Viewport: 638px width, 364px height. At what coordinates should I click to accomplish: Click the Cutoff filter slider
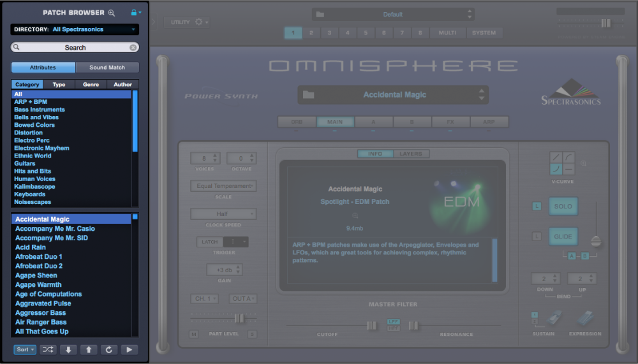[371, 325]
